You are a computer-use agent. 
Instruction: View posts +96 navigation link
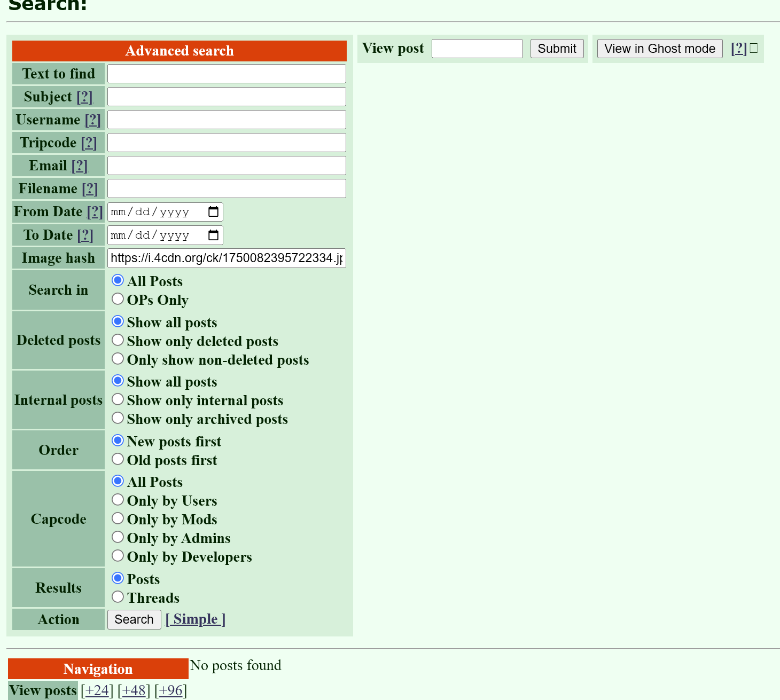[171, 690]
